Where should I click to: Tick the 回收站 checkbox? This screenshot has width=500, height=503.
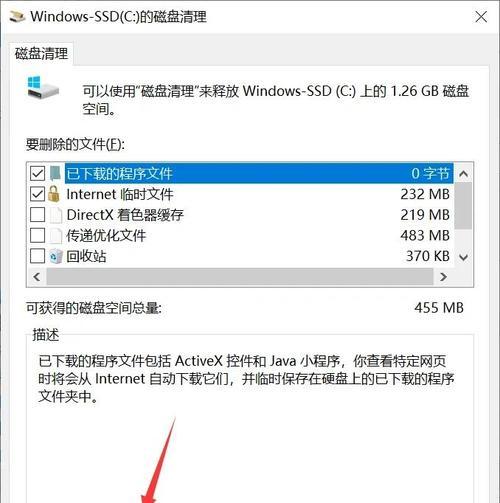click(37, 256)
